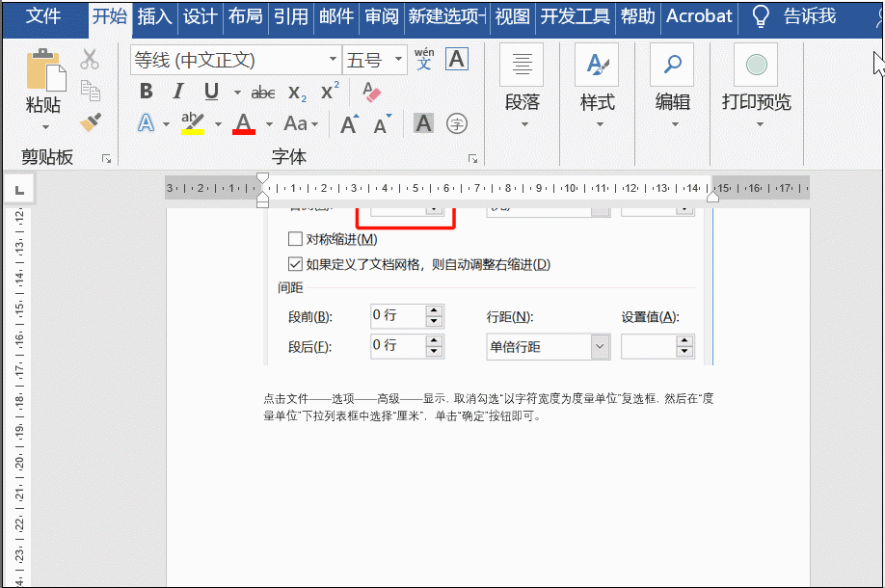Open underline style dropdown arrow
This screenshot has width=885, height=588.
coord(237,93)
